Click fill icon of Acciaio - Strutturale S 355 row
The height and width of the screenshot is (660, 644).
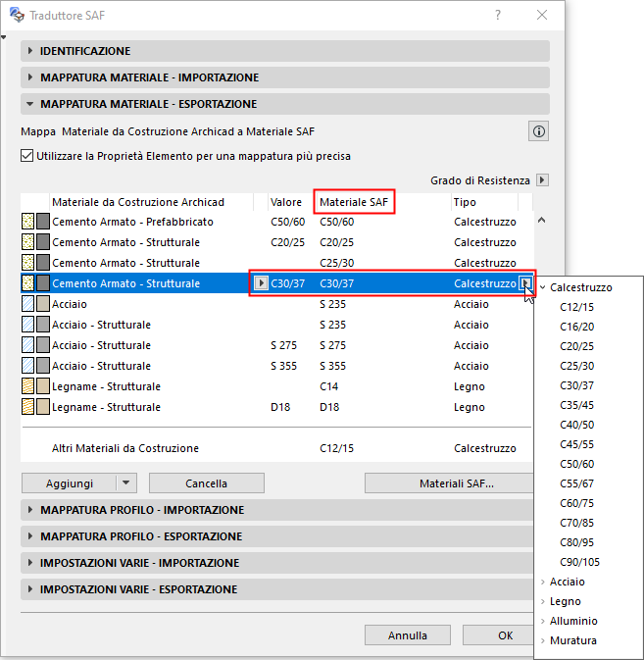[x=27, y=366]
